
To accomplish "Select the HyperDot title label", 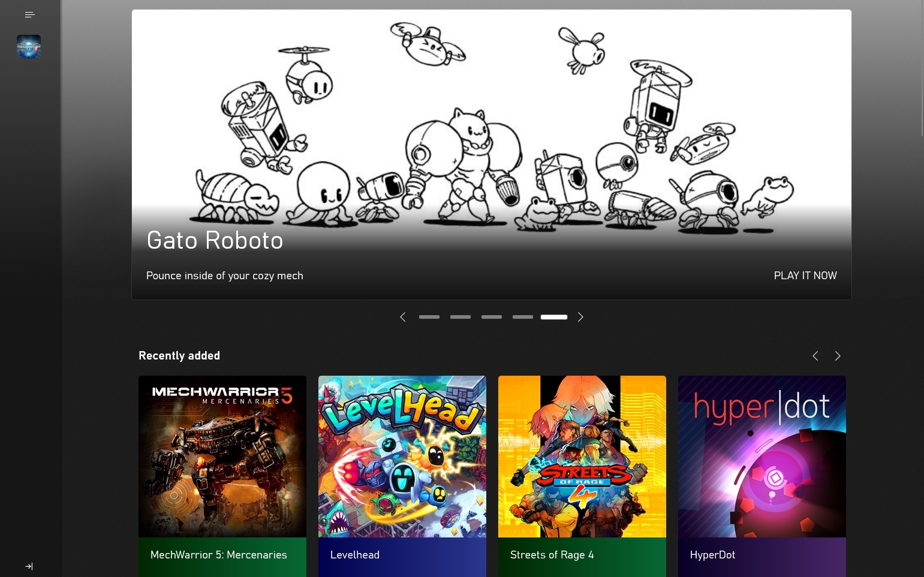I will click(x=713, y=555).
